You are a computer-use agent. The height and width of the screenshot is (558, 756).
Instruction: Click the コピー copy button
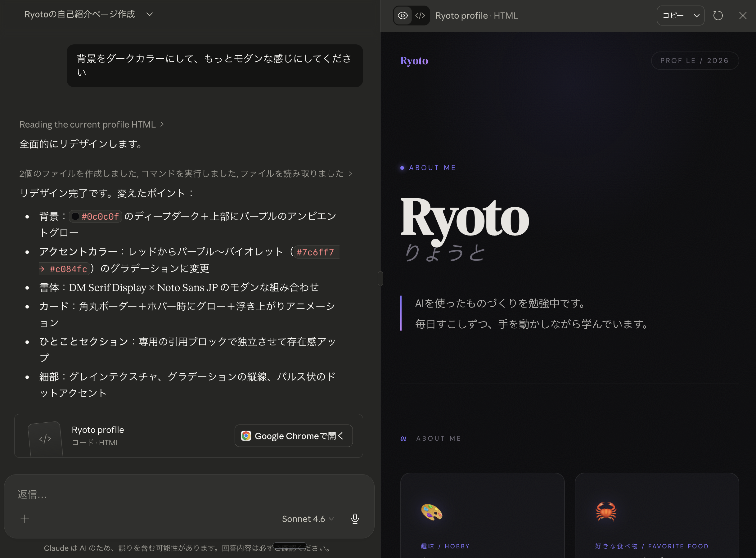click(x=673, y=16)
